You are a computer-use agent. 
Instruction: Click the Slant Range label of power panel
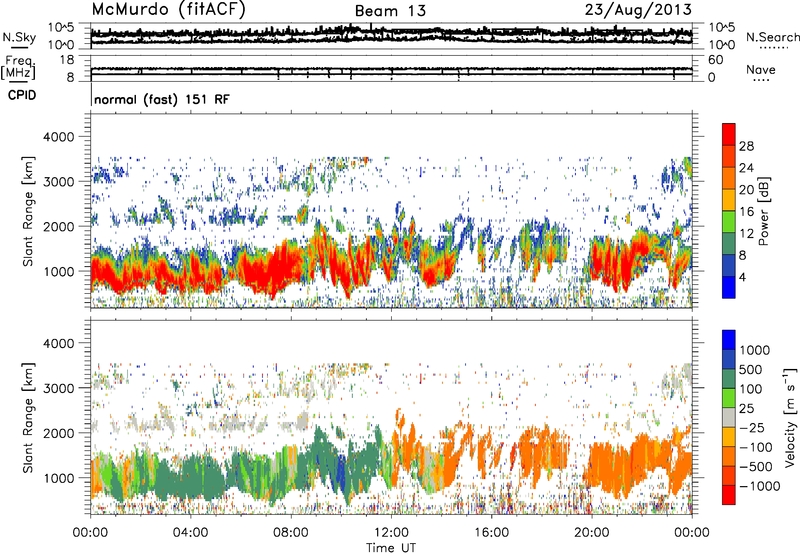[x=28, y=211]
